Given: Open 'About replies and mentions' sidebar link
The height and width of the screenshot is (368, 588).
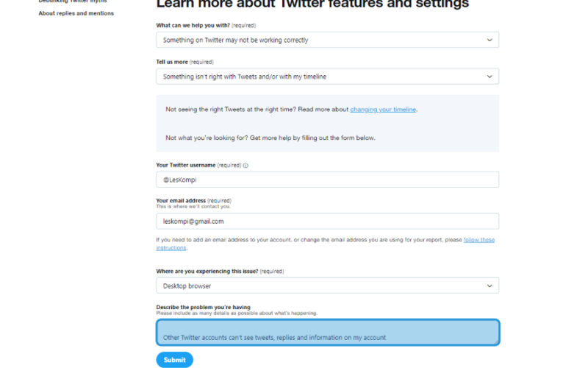Looking at the screenshot, I should pyautogui.click(x=76, y=13).
